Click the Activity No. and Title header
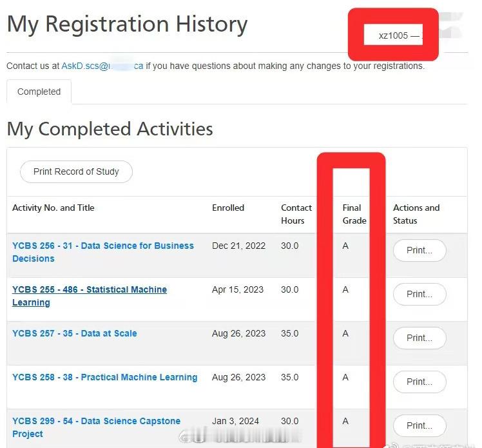The height and width of the screenshot is (448, 482). 53,208
